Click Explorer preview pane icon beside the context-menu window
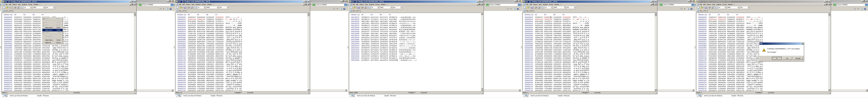Screen dimensions: 868x98 [167, 9]
